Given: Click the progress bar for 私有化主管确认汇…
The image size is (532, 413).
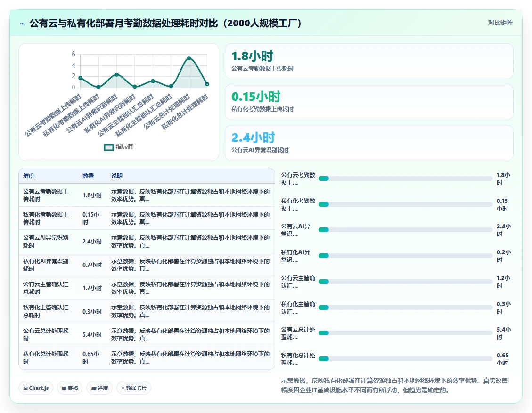Looking at the screenshot, I should (405, 308).
